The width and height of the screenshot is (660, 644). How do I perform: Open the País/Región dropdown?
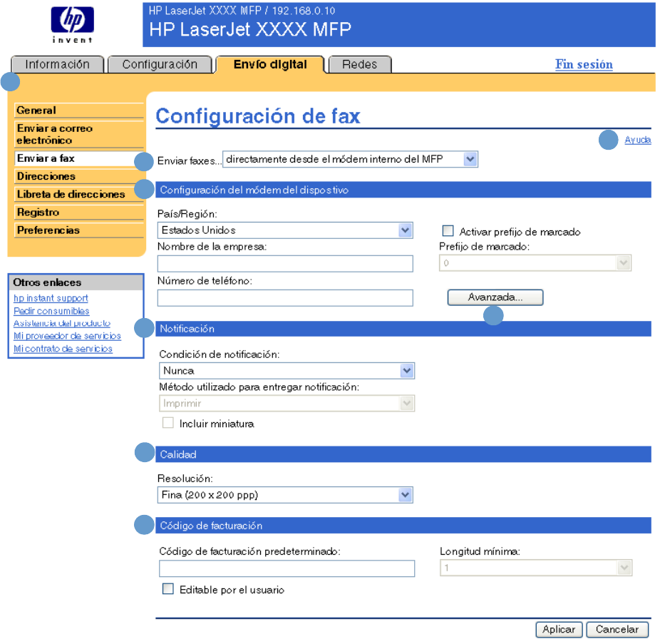[285, 230]
